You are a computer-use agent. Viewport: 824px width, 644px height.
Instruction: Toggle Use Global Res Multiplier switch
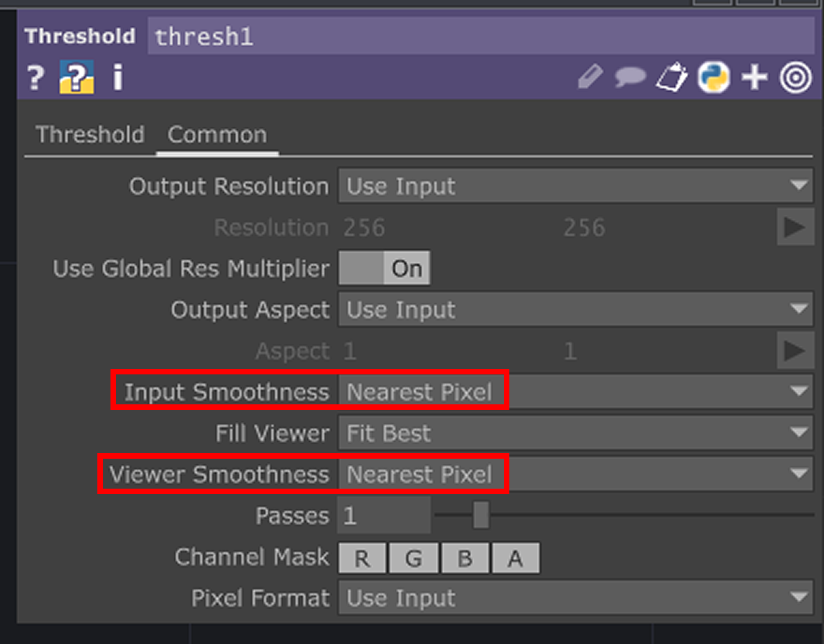click(384, 268)
